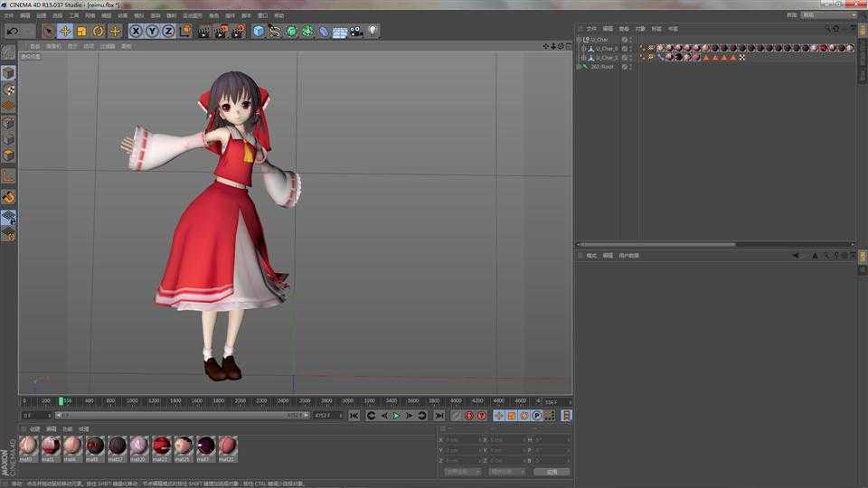Image resolution: width=868 pixels, height=488 pixels.
Task: Select the 262.Root object row
Action: click(602, 67)
